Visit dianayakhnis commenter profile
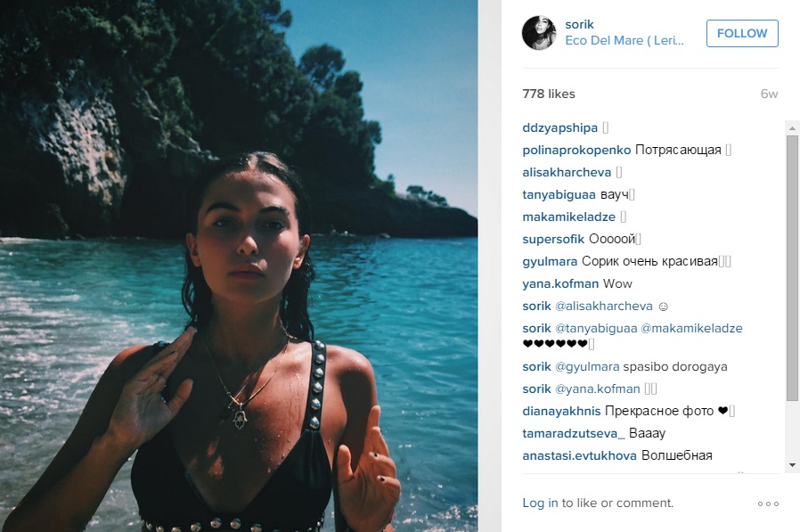Viewport: 800px width, 532px height. (x=561, y=411)
